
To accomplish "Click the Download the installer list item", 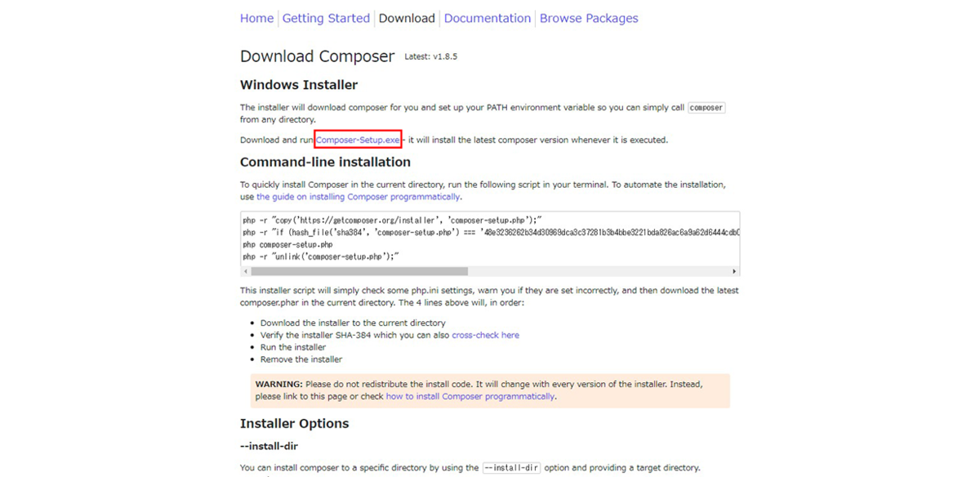I will [353, 323].
